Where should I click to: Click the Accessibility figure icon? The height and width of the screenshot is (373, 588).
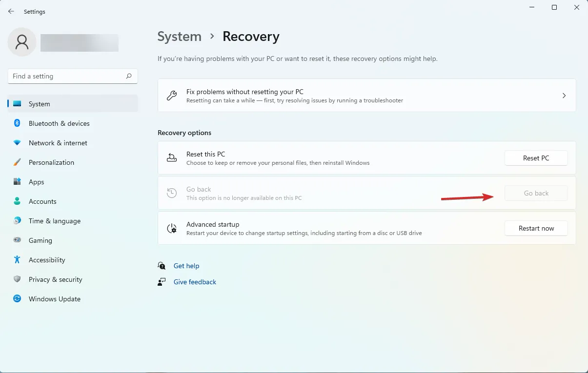pyautogui.click(x=17, y=260)
